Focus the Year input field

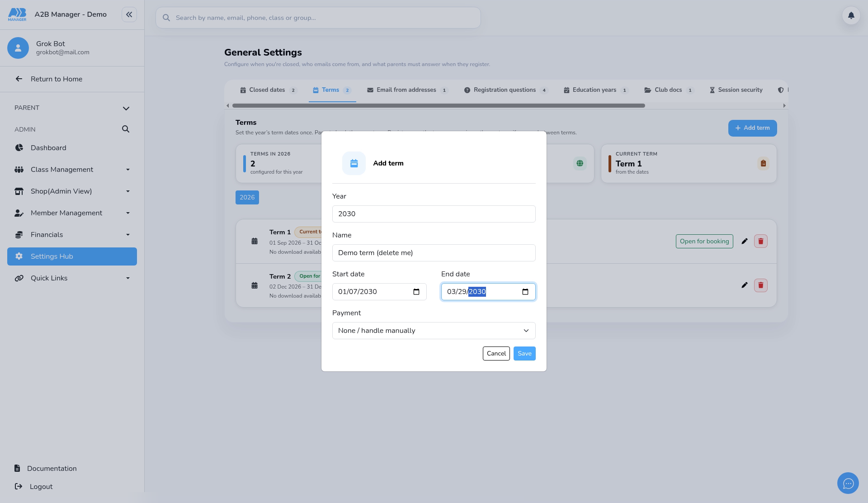point(434,214)
